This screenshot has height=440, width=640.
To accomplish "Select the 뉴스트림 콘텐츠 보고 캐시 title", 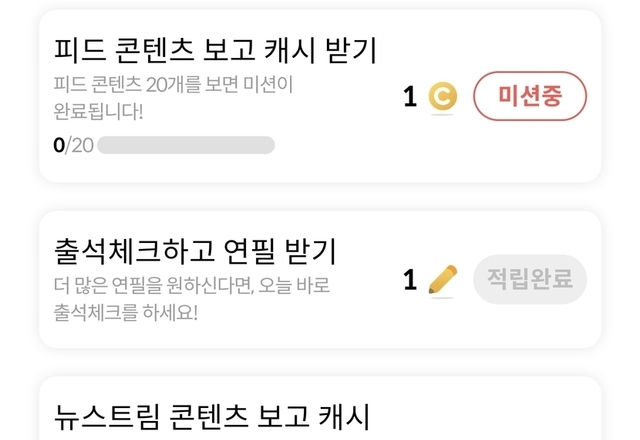I will pos(210,416).
